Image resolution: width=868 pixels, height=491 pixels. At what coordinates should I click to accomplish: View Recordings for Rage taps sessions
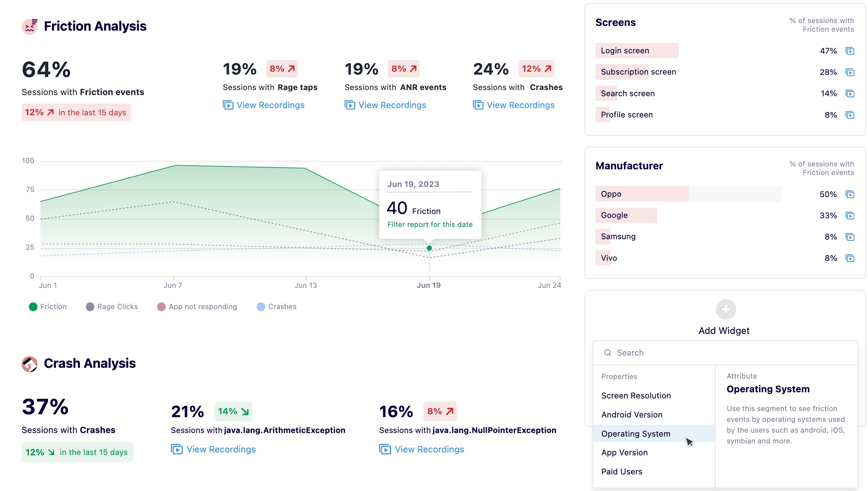[x=265, y=104]
